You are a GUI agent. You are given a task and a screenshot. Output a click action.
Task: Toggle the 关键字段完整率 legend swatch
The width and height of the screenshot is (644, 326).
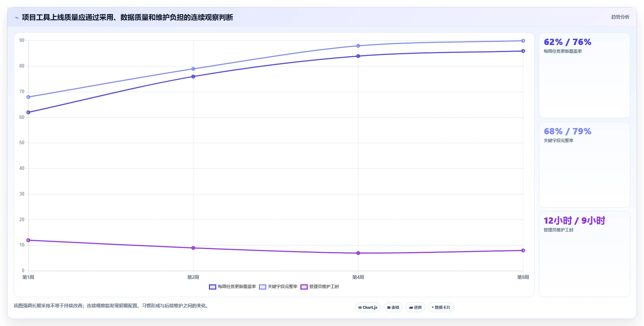tap(262, 287)
